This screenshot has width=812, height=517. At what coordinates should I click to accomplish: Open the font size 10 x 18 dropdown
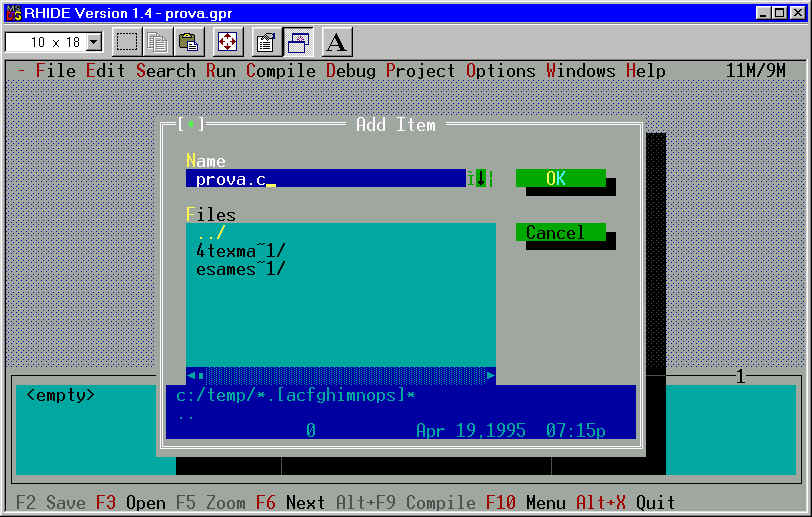coord(95,42)
